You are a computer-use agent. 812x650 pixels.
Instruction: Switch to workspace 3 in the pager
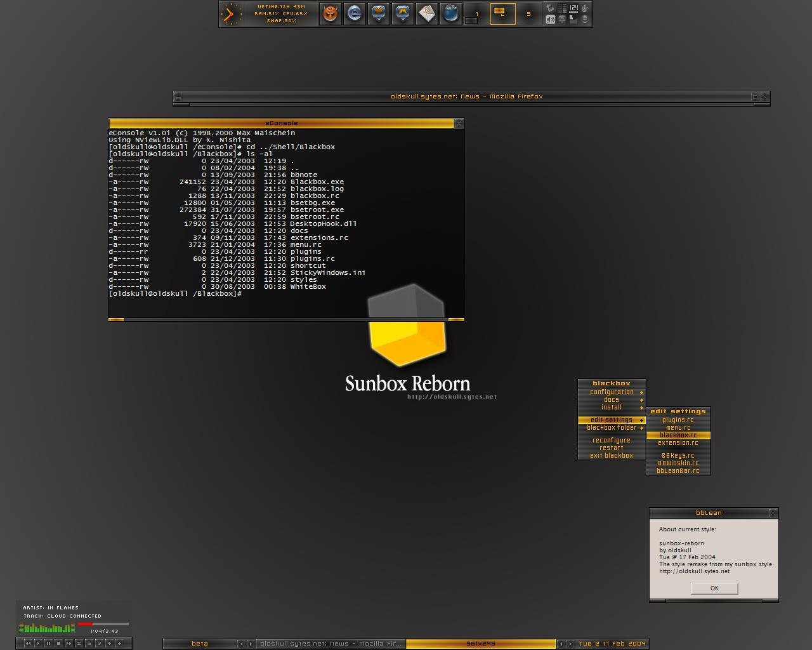coord(528,14)
